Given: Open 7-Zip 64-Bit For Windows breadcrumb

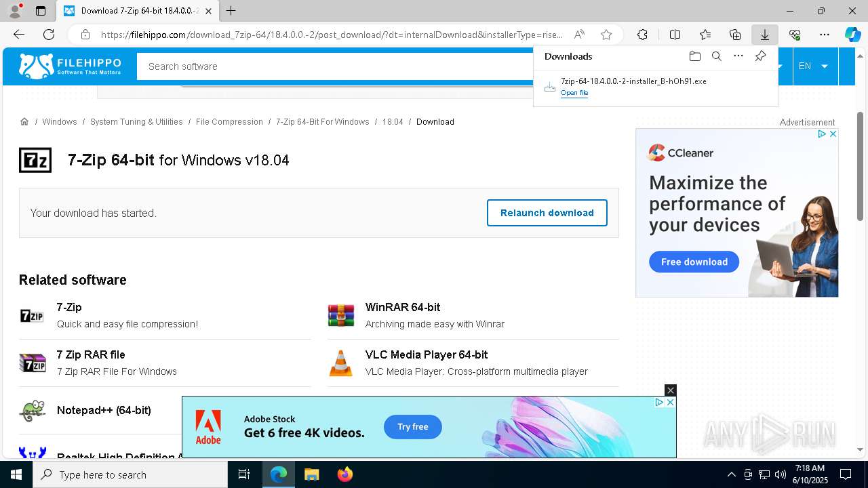Looking at the screenshot, I should [323, 122].
